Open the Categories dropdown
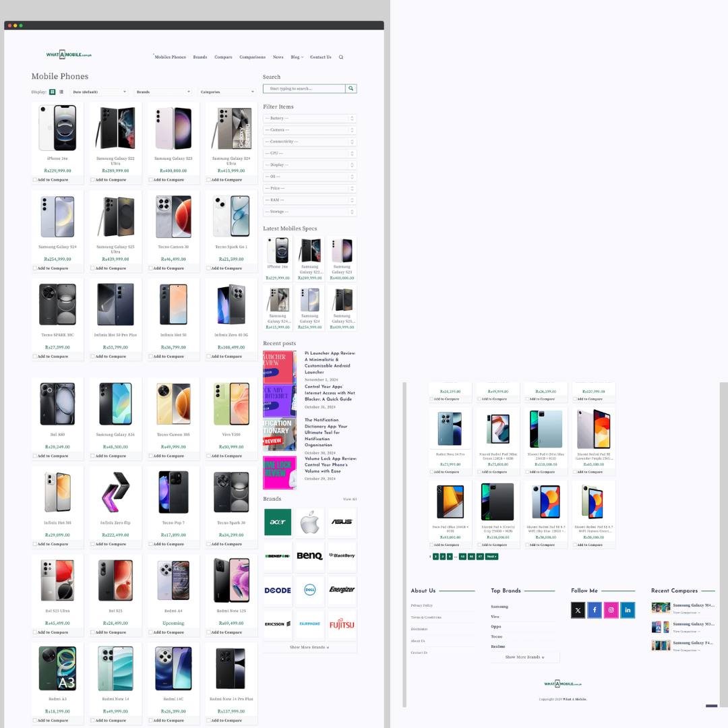The height and width of the screenshot is (728, 728). click(227, 92)
